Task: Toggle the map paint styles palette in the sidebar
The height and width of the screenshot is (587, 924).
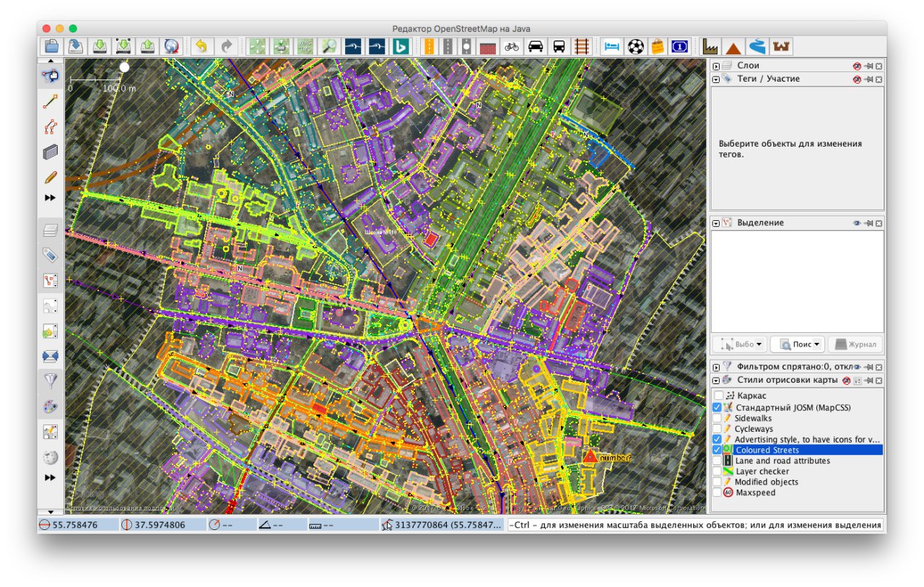Action: [x=51, y=406]
